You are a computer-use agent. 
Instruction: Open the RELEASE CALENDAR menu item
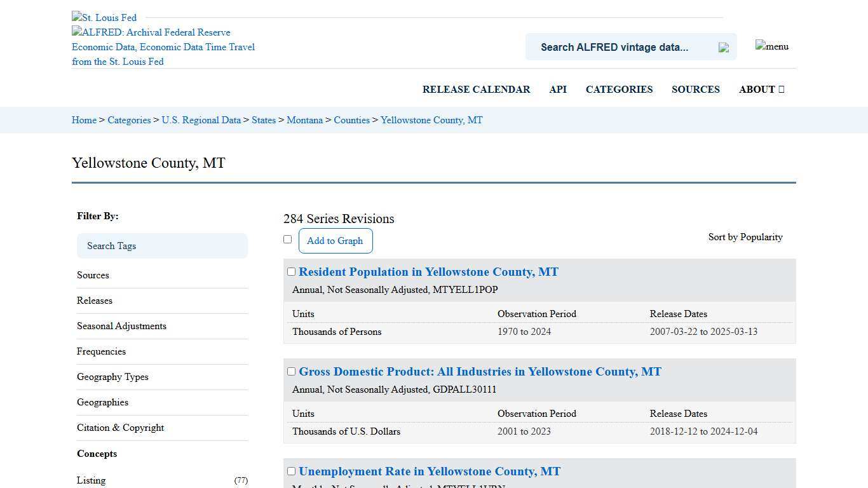(x=476, y=89)
